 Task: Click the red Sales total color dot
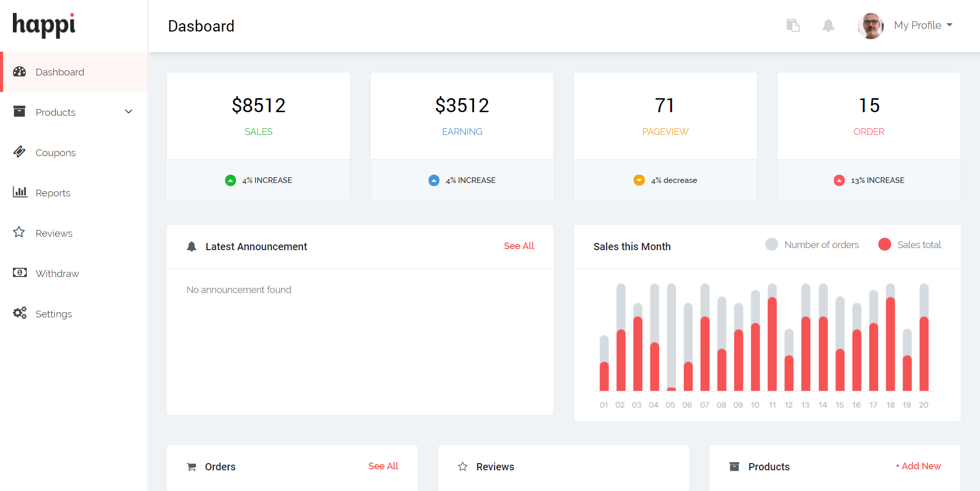coord(884,244)
